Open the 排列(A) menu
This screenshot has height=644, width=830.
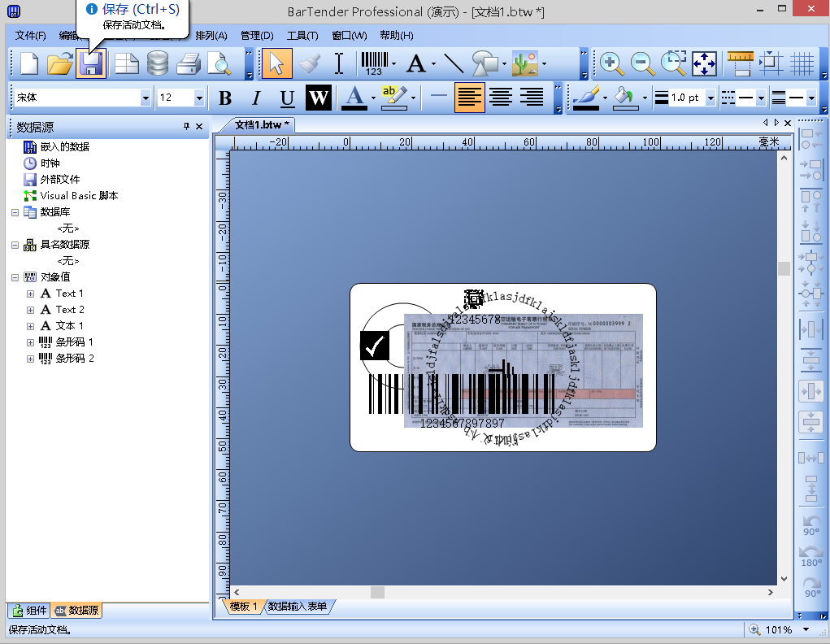tap(211, 36)
